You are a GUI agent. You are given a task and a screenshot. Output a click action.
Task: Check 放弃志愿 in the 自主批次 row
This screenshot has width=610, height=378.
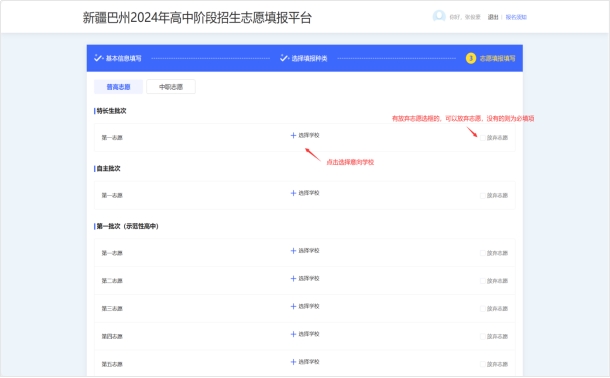click(483, 195)
